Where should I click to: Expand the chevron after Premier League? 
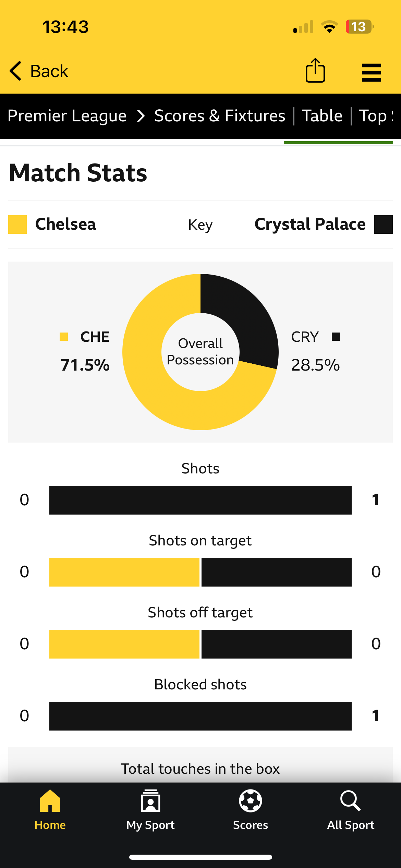tap(141, 116)
